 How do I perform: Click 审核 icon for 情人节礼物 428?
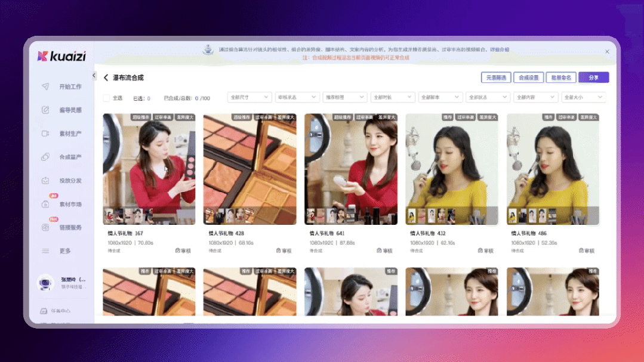click(278, 250)
